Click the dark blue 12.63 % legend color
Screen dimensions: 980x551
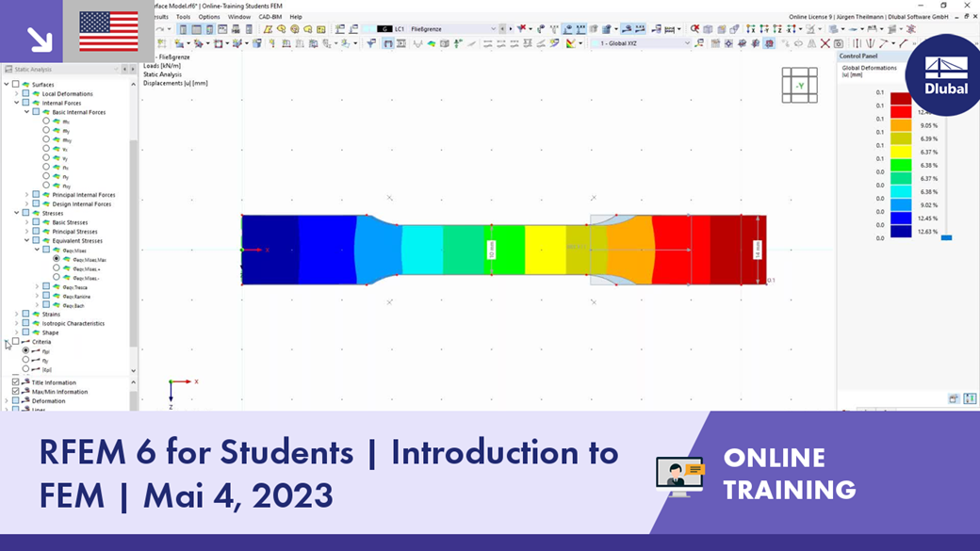point(901,231)
